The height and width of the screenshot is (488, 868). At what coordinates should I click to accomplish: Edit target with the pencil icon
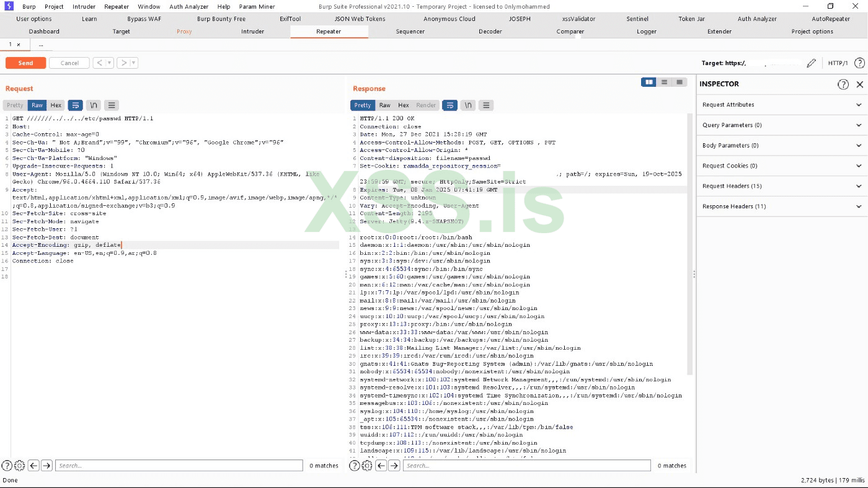click(x=811, y=63)
